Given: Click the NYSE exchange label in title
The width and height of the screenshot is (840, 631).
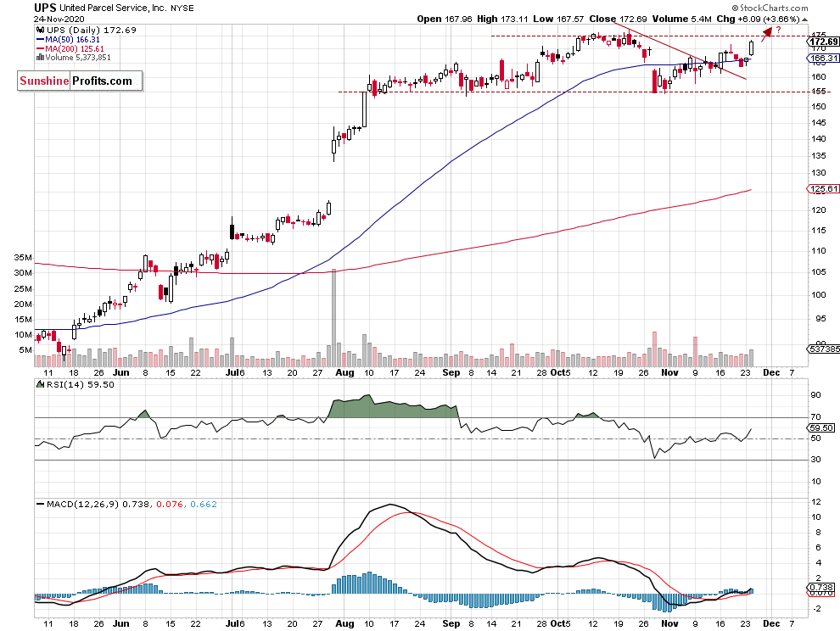Looking at the screenshot, I should [x=182, y=8].
